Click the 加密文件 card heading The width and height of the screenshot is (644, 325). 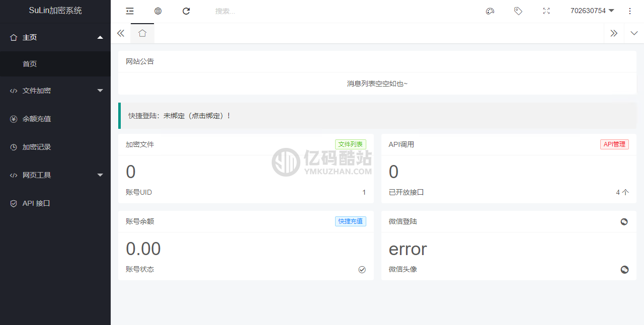point(140,144)
